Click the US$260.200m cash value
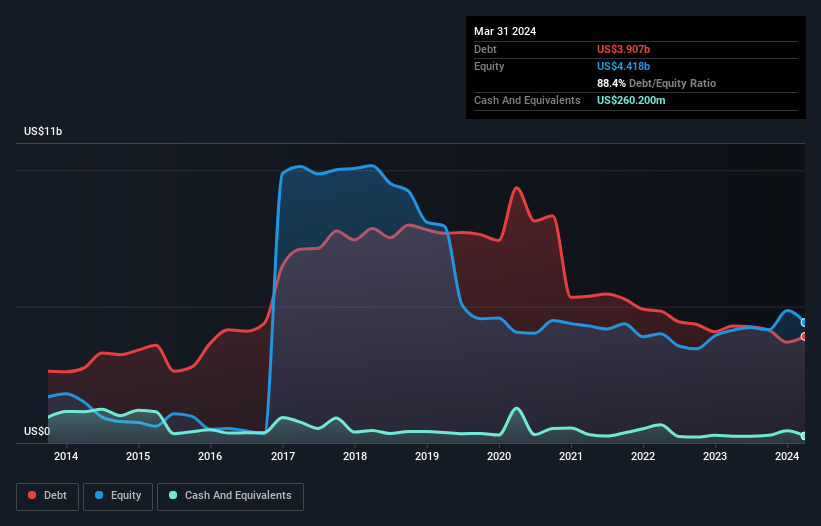Viewport: 821px width, 526px height. coord(631,100)
